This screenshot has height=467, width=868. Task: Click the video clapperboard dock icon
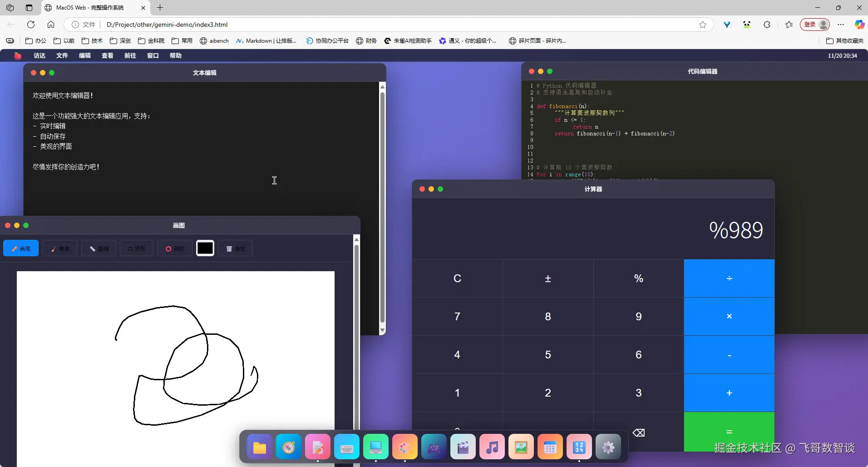(x=463, y=447)
